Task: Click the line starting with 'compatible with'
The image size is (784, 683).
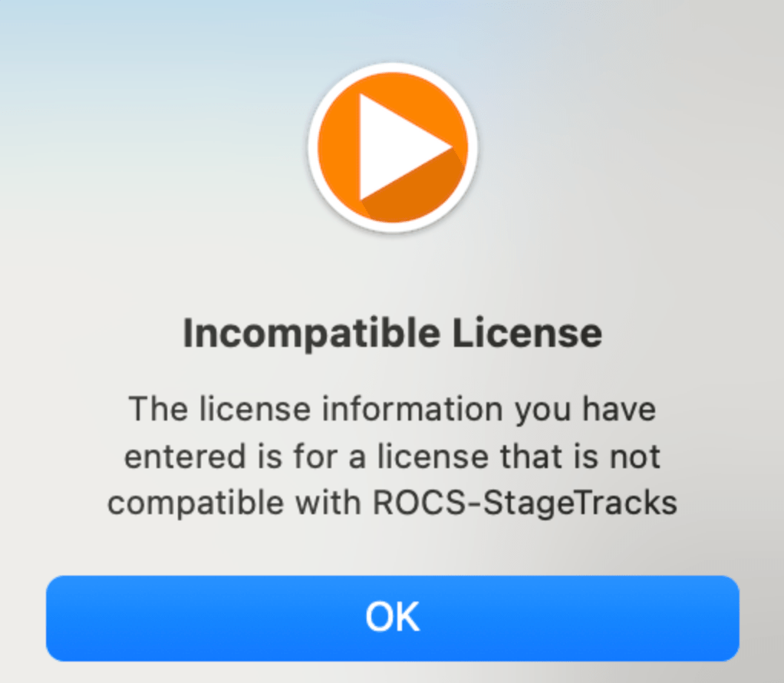Action: pyautogui.click(x=393, y=503)
